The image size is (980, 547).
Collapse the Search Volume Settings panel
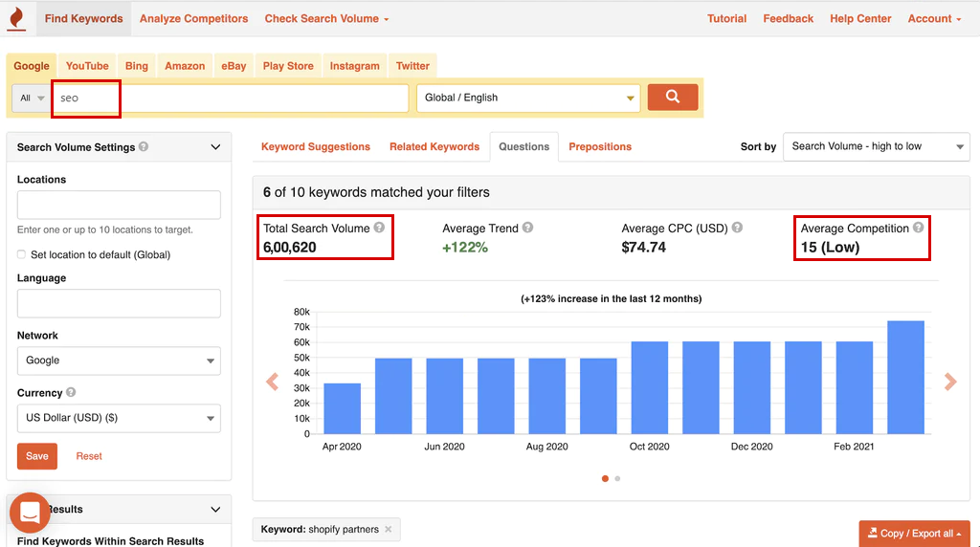(215, 147)
